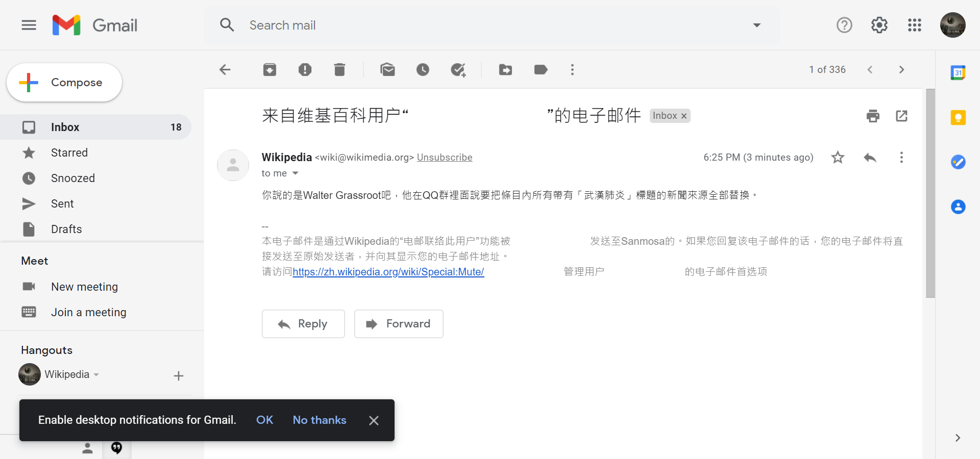This screenshot has width=980, height=459.
Task: Open the Google Account avatar
Action: point(952,25)
